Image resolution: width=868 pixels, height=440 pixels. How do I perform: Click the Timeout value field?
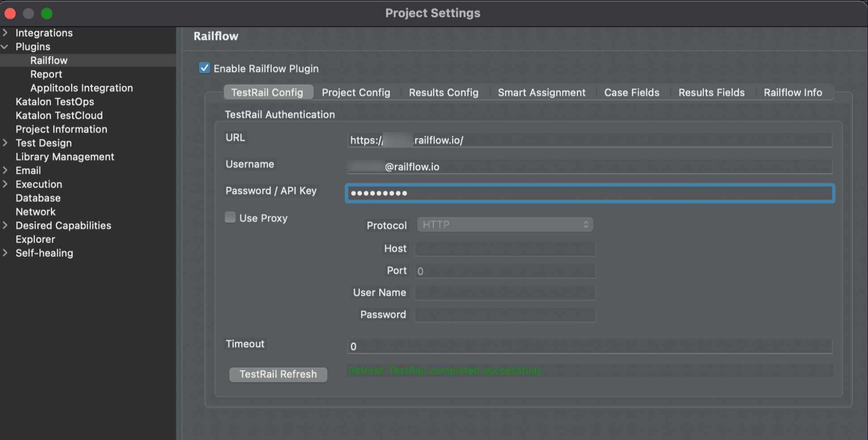click(x=590, y=346)
